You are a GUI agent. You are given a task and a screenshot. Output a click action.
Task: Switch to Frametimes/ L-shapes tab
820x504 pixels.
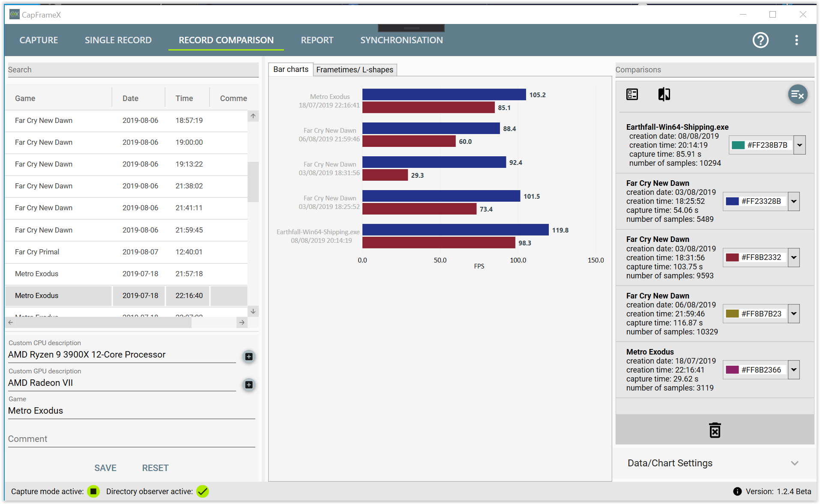click(355, 70)
